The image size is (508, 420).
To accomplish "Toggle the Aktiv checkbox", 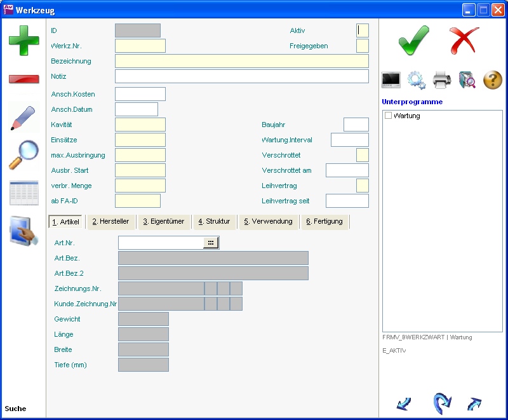I will [x=362, y=30].
